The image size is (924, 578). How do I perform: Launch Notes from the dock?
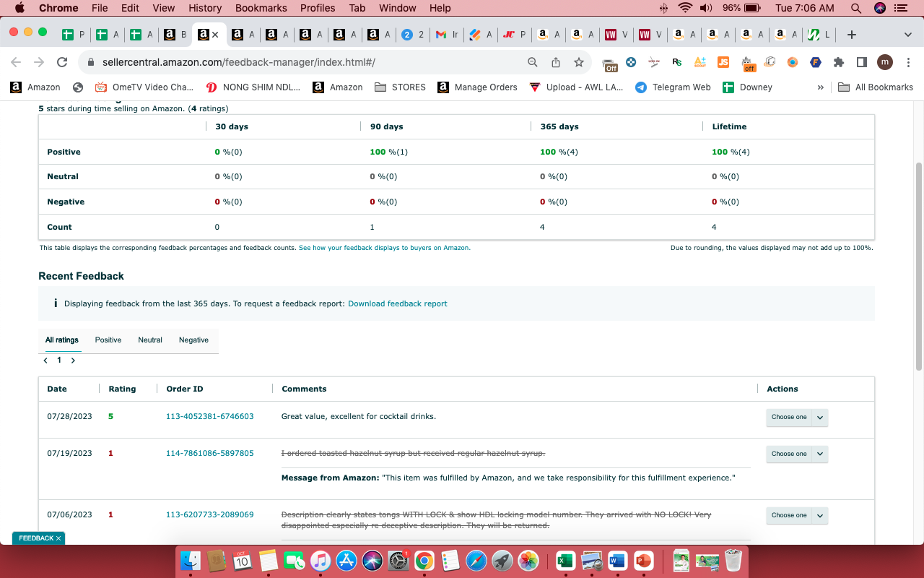click(x=269, y=560)
